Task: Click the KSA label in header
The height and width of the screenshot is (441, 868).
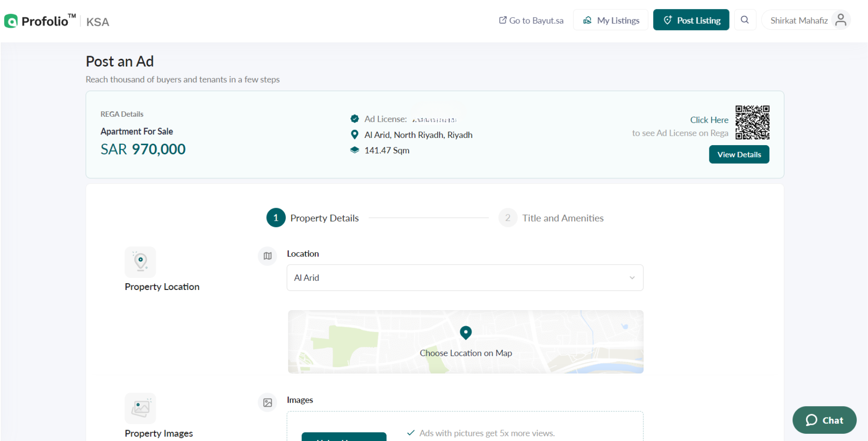Action: (x=98, y=22)
